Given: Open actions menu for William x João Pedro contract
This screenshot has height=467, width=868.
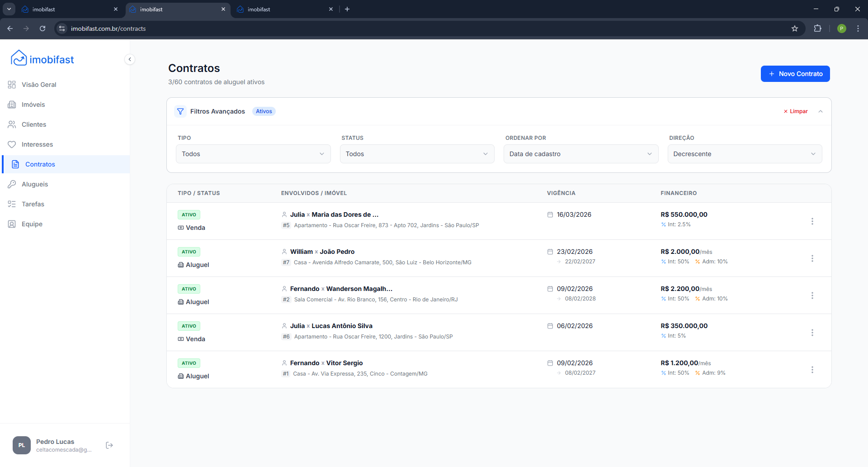Looking at the screenshot, I should [x=812, y=258].
